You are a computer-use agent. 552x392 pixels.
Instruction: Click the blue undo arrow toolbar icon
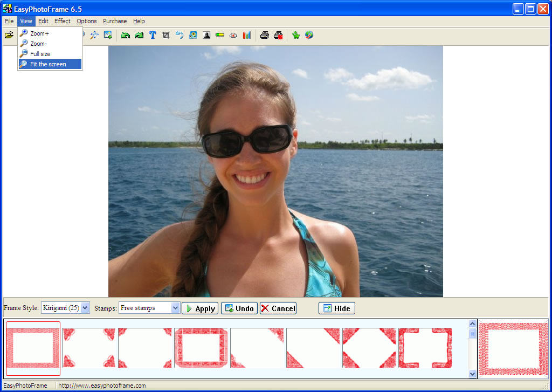tap(180, 35)
